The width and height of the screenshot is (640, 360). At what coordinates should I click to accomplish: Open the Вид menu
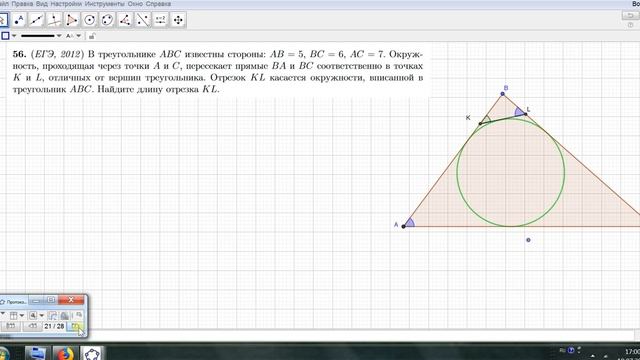42,4
